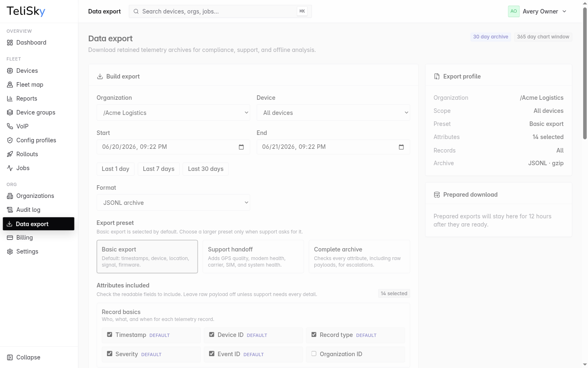The height and width of the screenshot is (368, 588).
Task: Check the Organization ID attribute checkbox
Action: pos(314,354)
